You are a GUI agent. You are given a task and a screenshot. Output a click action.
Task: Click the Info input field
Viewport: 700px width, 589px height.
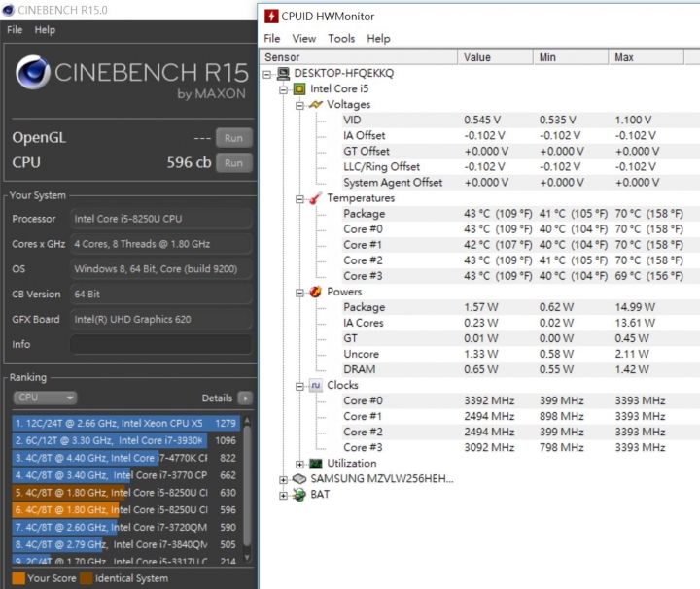click(160, 344)
